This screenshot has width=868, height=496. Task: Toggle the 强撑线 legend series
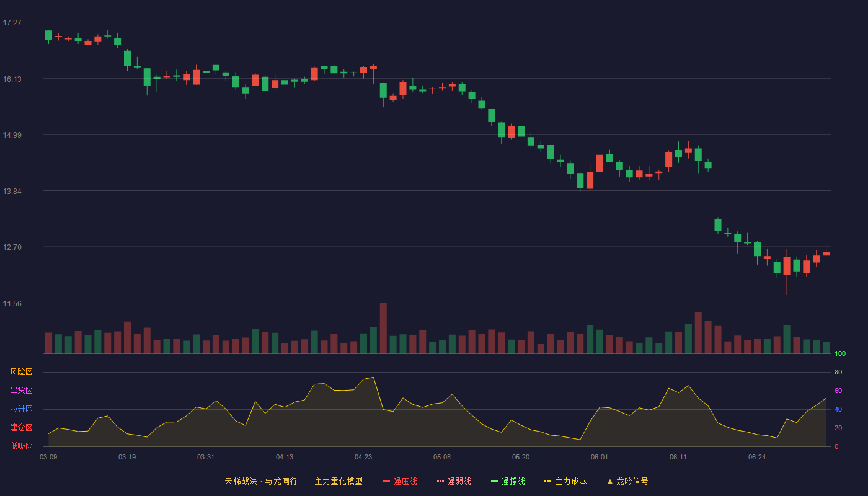(508, 481)
